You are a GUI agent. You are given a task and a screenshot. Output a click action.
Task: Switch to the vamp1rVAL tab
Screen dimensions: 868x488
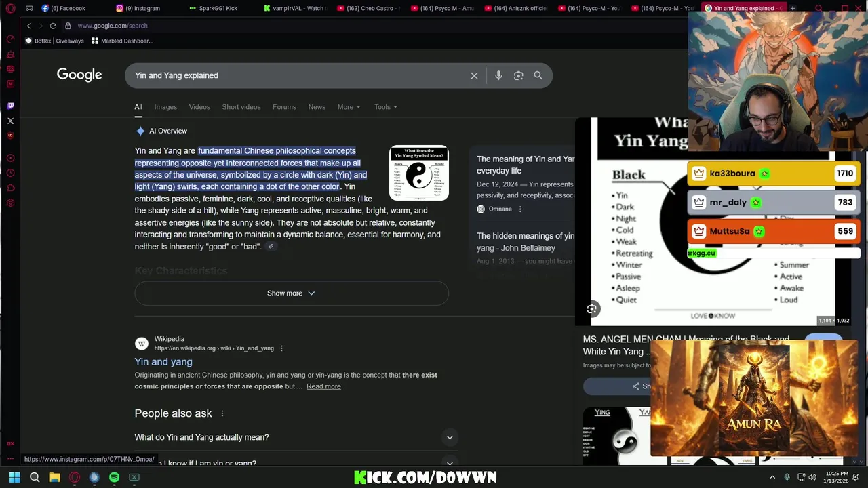click(296, 9)
